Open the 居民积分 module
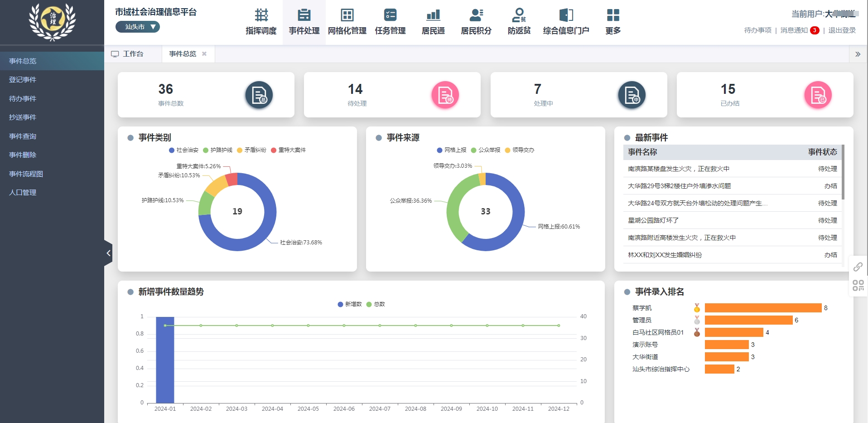 pos(476,22)
